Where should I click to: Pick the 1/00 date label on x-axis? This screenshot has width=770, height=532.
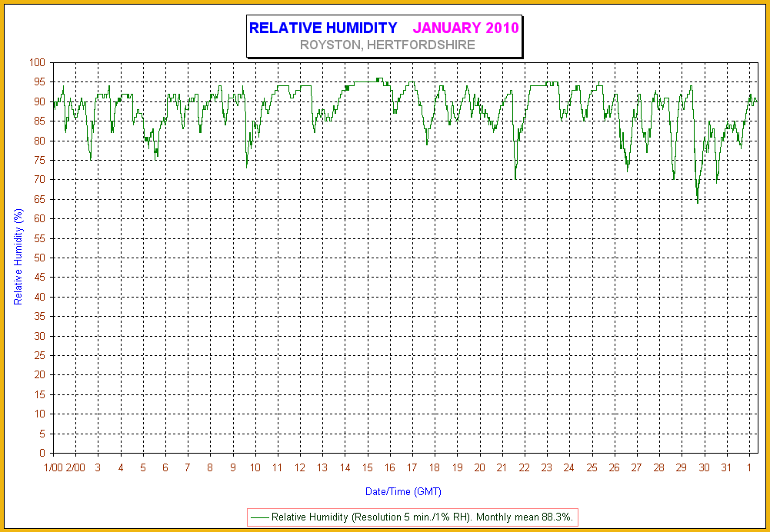(54, 468)
